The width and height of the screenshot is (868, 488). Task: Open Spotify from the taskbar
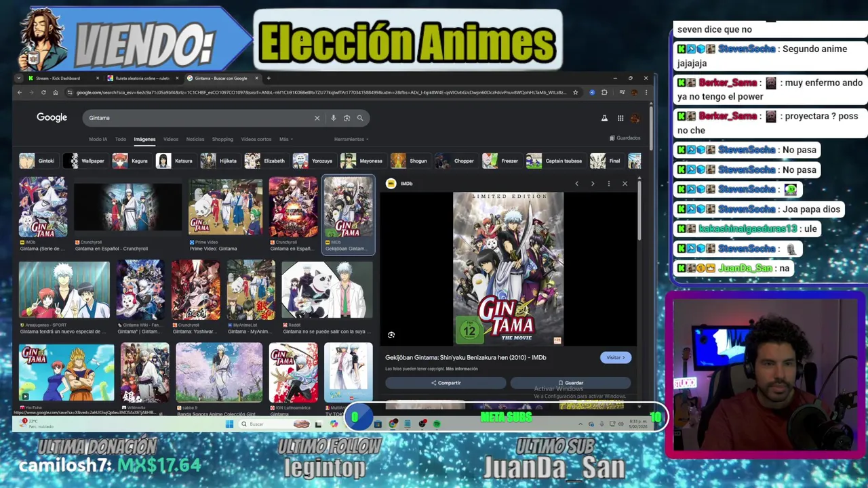pyautogui.click(x=437, y=424)
